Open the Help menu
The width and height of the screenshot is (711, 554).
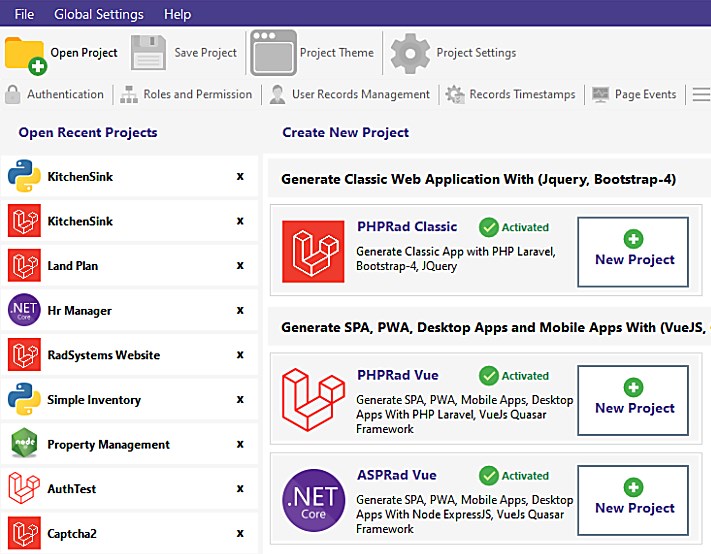[177, 15]
